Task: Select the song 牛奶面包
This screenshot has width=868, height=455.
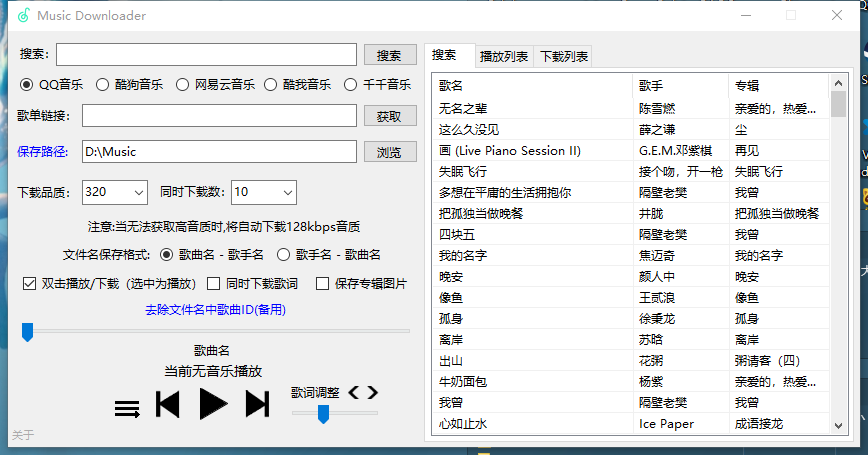Action: pyautogui.click(x=463, y=382)
